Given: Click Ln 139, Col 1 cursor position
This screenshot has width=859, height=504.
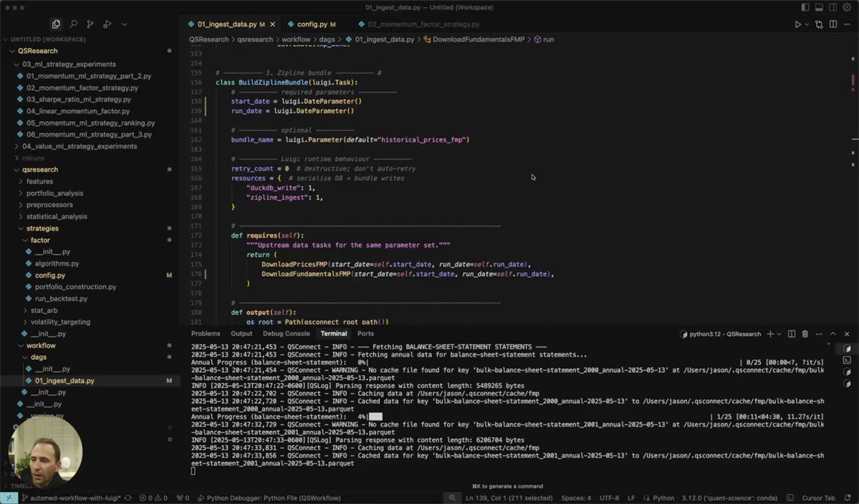Looking at the screenshot, I should 509,498.
